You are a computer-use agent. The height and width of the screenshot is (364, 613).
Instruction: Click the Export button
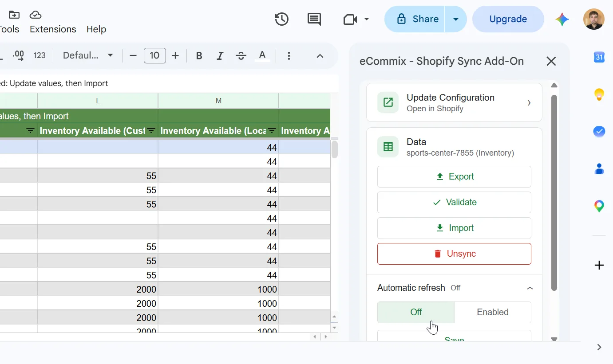[x=454, y=176]
